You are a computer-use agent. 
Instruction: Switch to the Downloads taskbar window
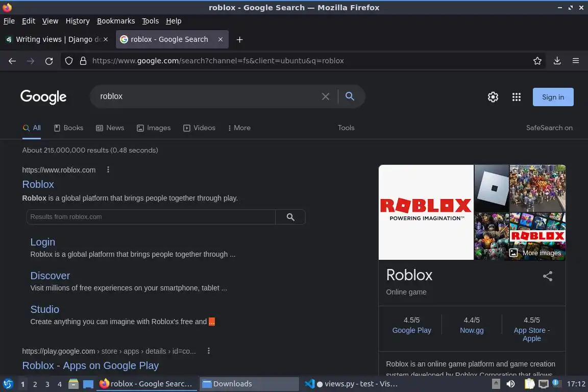(249, 384)
